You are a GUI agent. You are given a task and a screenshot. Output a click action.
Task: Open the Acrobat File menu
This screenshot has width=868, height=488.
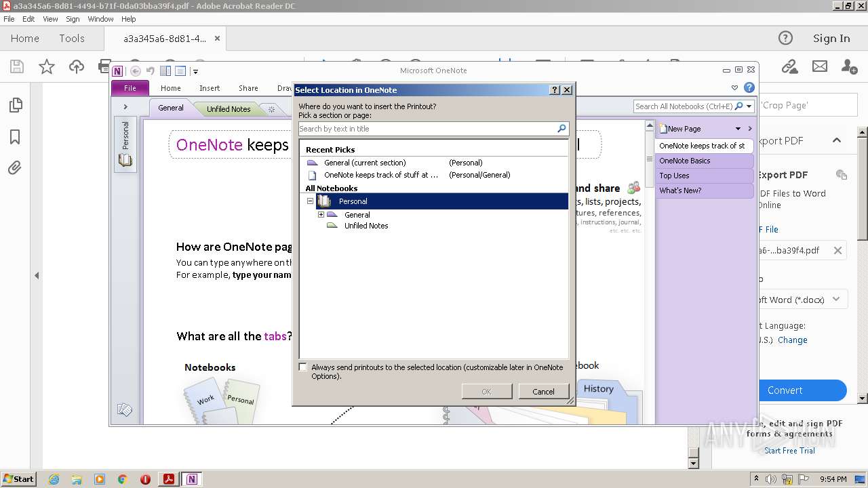[9, 19]
